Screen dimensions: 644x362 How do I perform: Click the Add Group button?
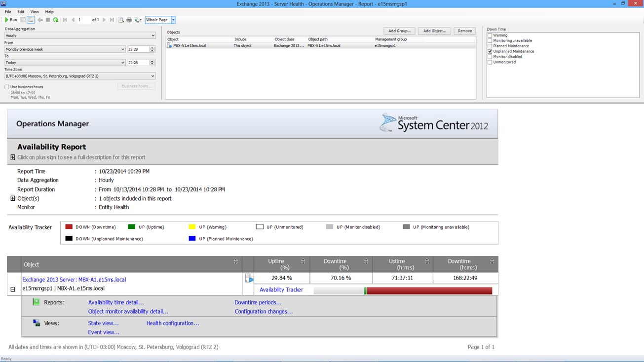point(399,31)
